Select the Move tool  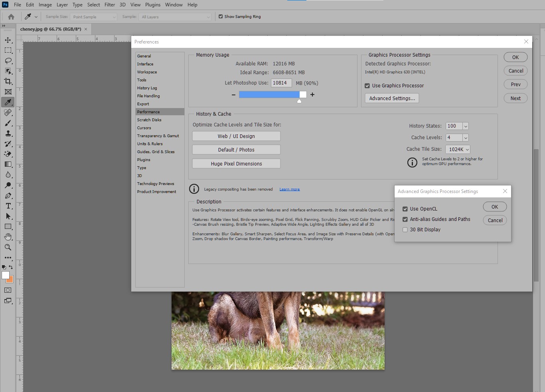pos(8,39)
